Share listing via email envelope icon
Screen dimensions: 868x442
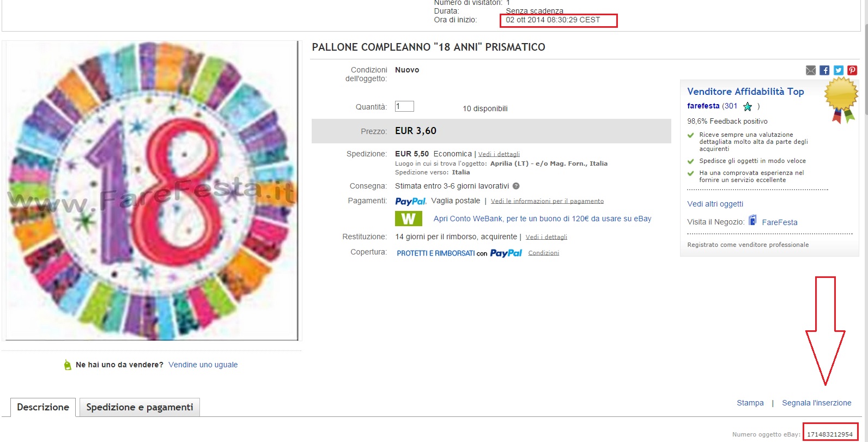pyautogui.click(x=811, y=70)
